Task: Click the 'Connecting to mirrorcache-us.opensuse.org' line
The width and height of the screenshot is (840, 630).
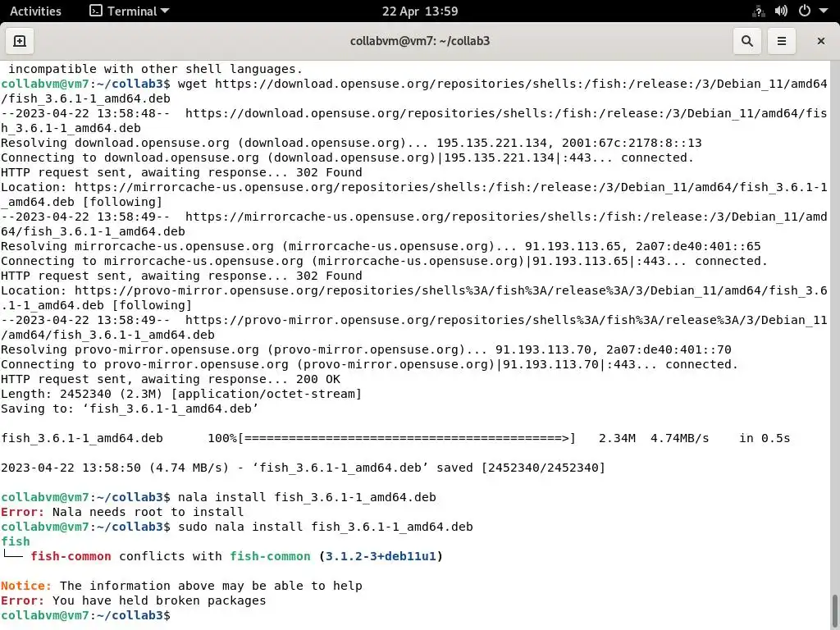Action: (x=384, y=262)
